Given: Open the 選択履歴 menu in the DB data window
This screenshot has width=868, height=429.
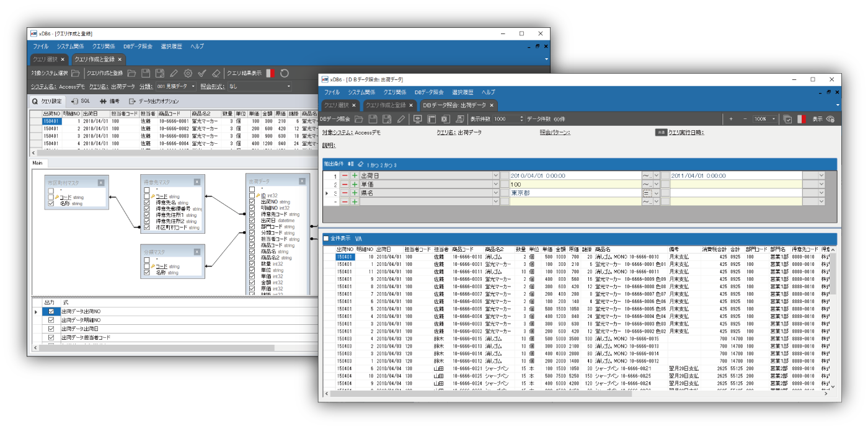Looking at the screenshot, I should [x=463, y=92].
